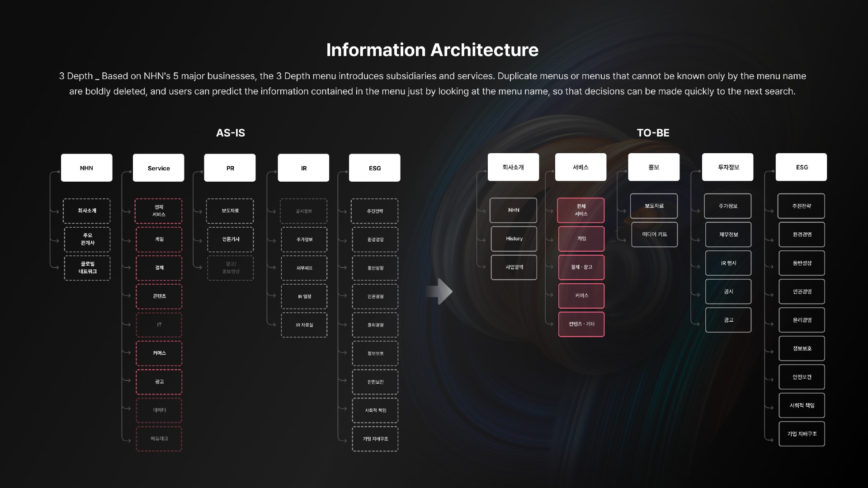The image size is (868, 488).
Task: Select the 공시 box under 투자정보
Action: [728, 291]
